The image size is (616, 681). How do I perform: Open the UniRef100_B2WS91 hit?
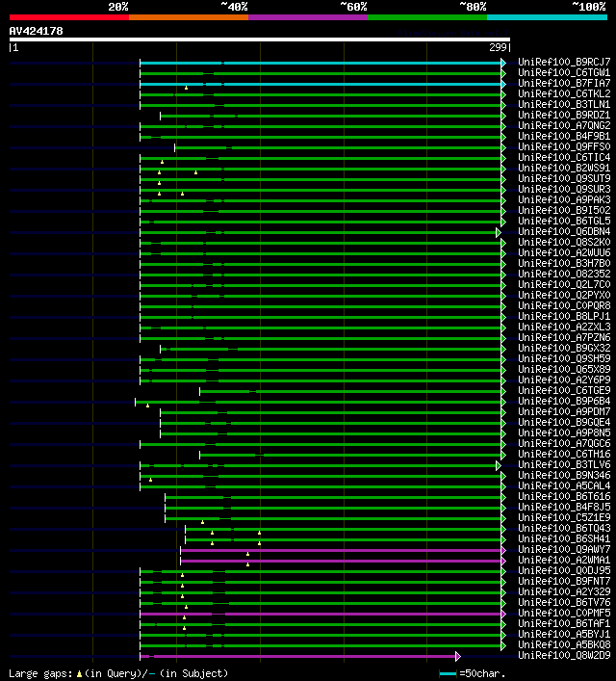tap(564, 168)
